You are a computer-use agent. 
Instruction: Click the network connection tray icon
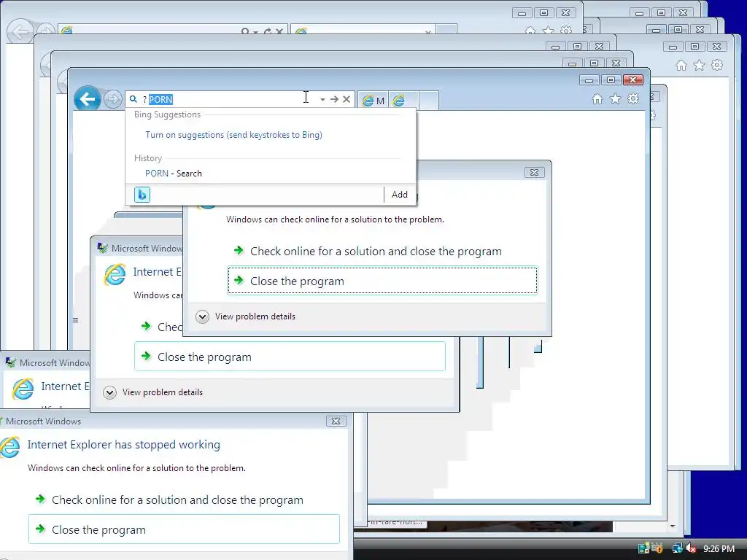tap(677, 548)
